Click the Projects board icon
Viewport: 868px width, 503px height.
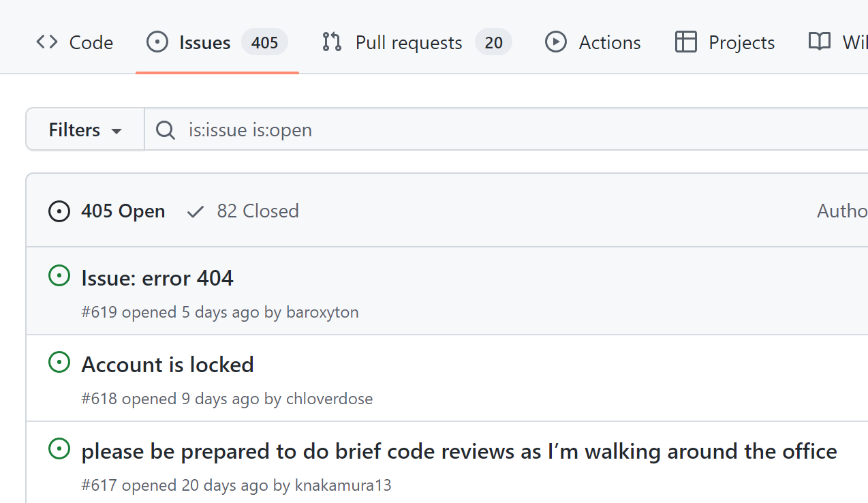click(684, 42)
